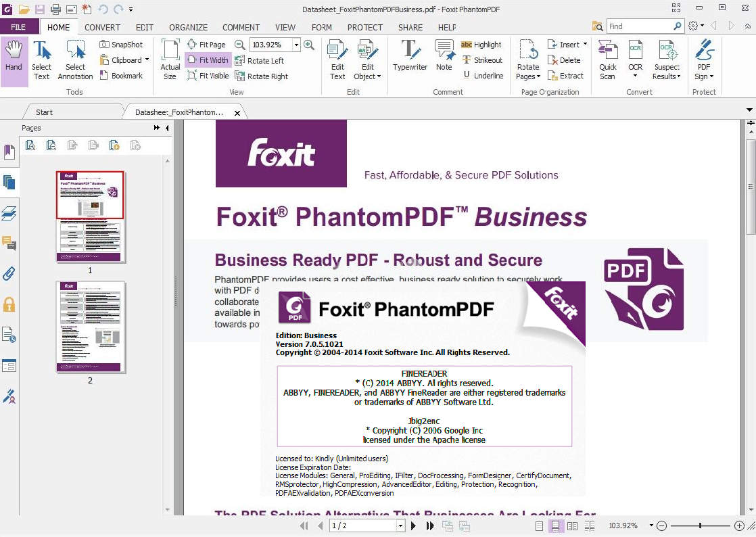Click Extract pages button
Screen dimensions: 756x537
click(x=565, y=76)
